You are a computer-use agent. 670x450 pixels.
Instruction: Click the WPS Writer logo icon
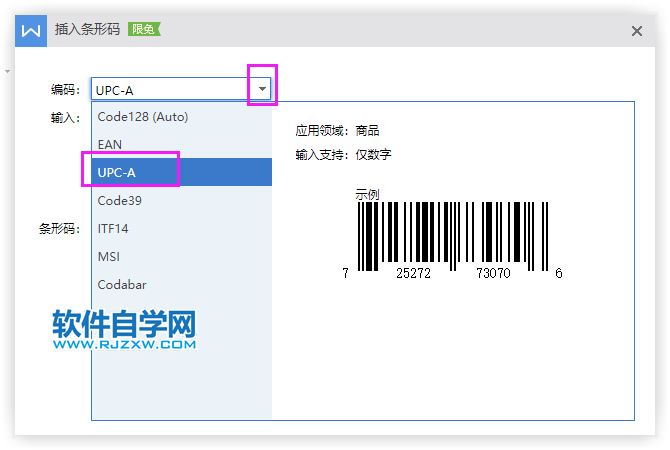click(31, 31)
